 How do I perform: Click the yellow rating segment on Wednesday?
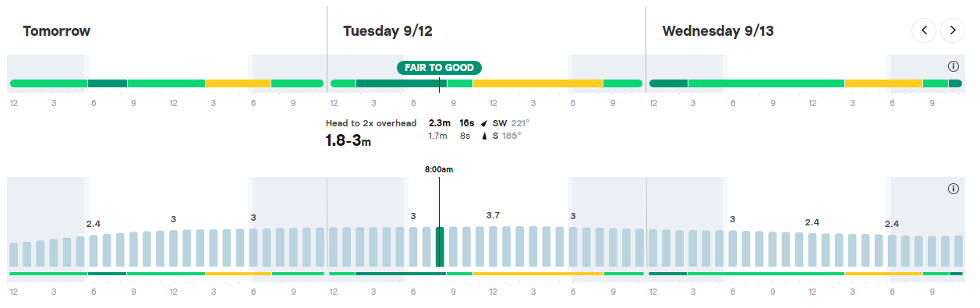[x=883, y=83]
